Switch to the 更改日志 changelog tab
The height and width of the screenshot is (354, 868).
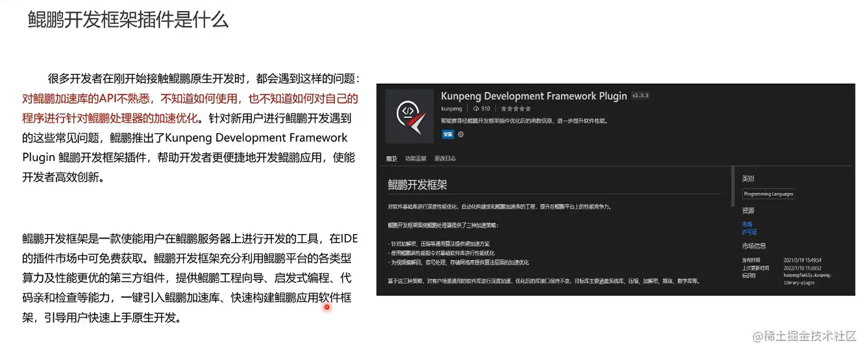point(445,158)
